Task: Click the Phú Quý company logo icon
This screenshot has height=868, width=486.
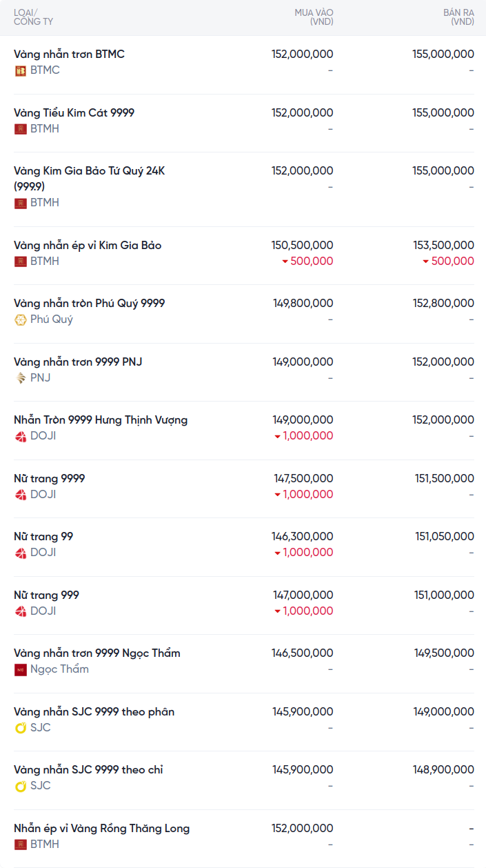Action: coord(21,319)
